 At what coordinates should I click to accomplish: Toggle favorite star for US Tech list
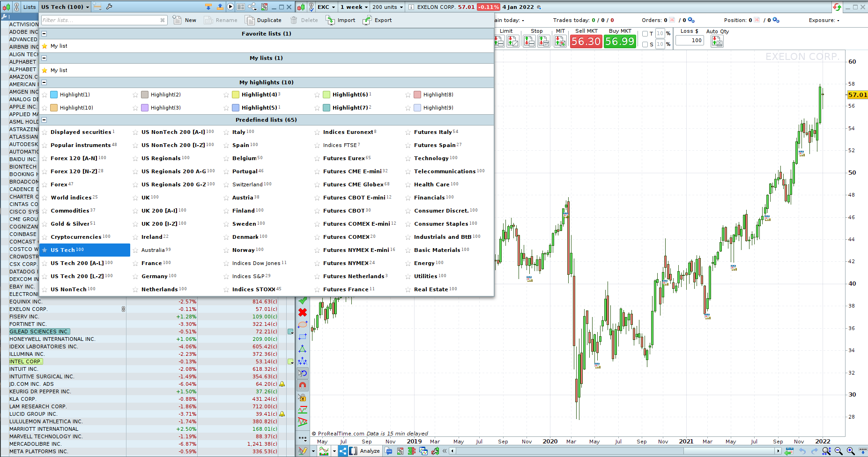coord(45,250)
